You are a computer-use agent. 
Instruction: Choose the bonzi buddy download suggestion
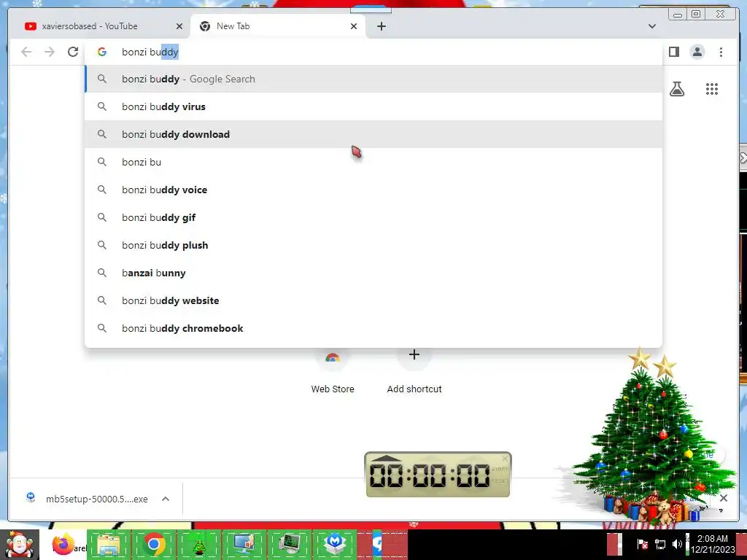click(x=373, y=134)
